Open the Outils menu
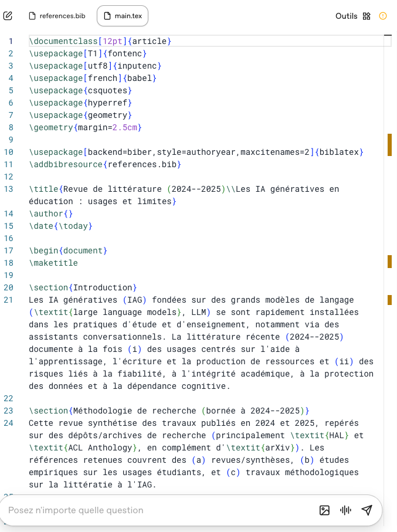The height and width of the screenshot is (532, 397). pos(346,16)
